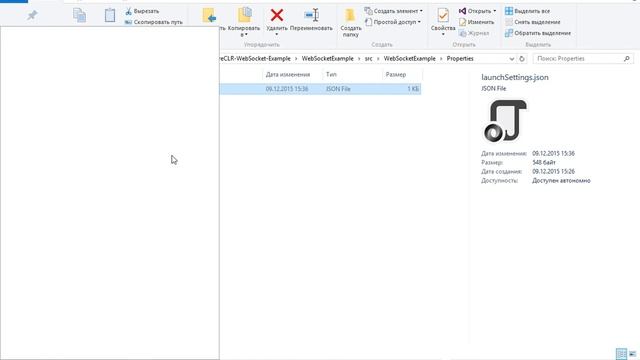This screenshot has width=640, height=360.
Task: Click the Переименовать rename icon
Action: click(x=311, y=15)
